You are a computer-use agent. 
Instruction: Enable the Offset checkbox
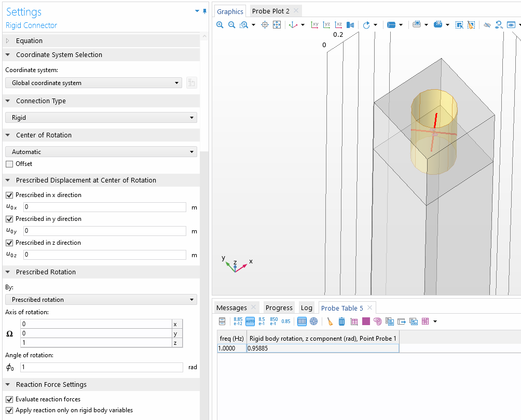point(9,164)
